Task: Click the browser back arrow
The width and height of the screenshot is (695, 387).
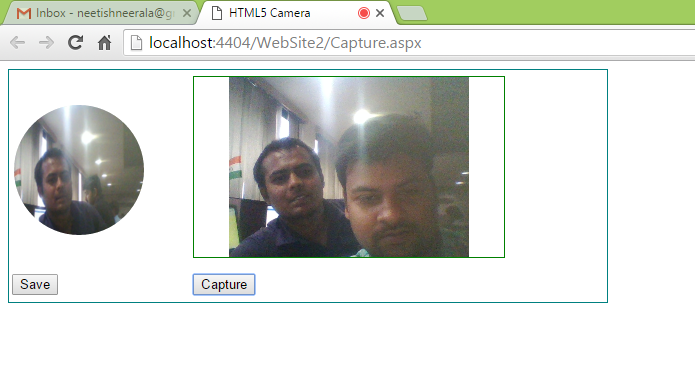Action: 17,43
